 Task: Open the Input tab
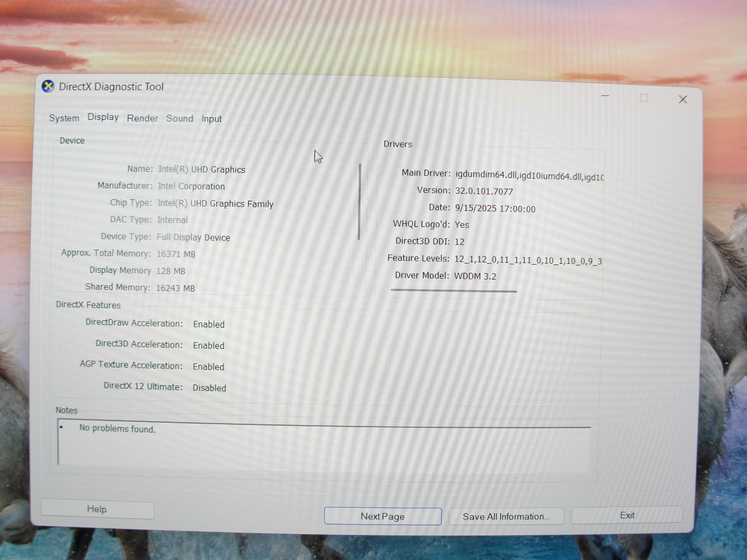(x=211, y=119)
